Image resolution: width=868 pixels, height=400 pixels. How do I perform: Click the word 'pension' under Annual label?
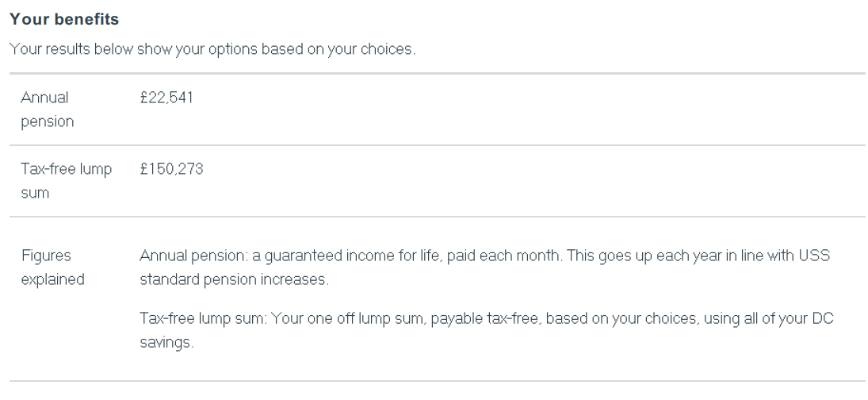point(47,121)
